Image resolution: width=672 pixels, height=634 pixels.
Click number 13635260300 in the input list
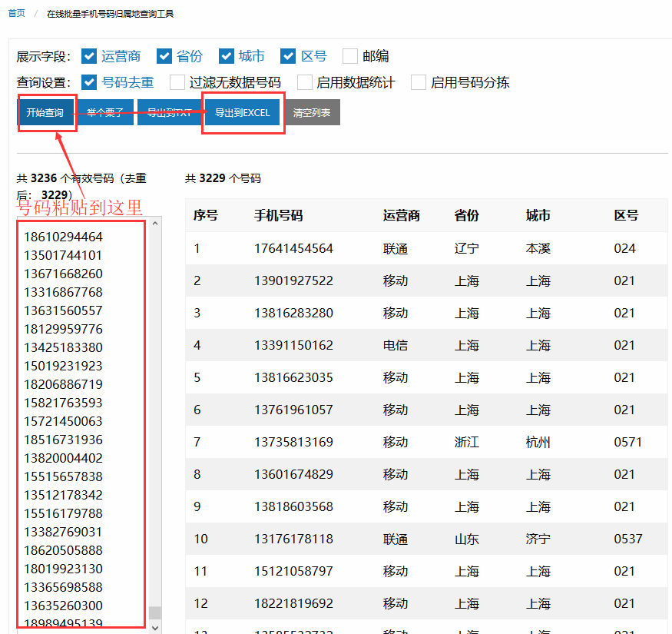(64, 606)
